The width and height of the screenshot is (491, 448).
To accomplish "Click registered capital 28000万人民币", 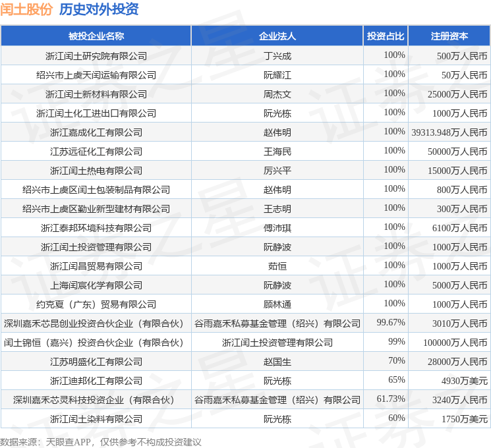I will coord(457,362).
